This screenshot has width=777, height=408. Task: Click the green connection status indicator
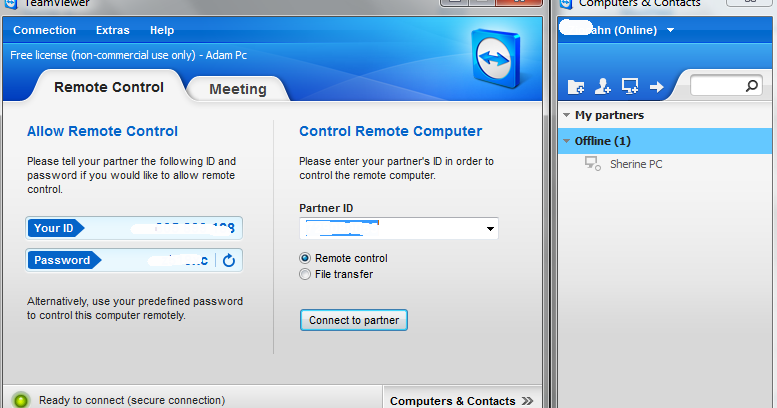[x=21, y=400]
